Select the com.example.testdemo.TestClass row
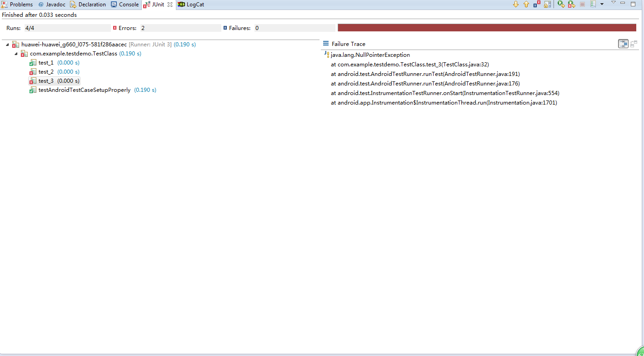Screen dimensions: 644x356 [x=81, y=54]
